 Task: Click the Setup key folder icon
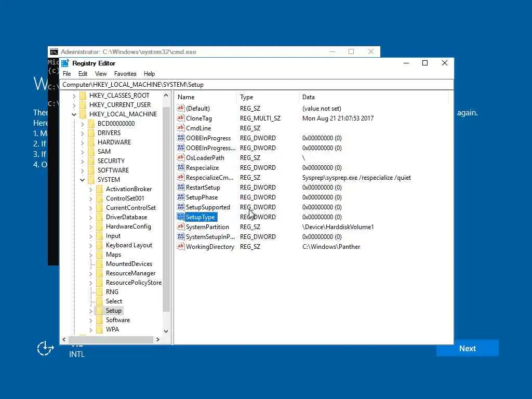pos(99,311)
